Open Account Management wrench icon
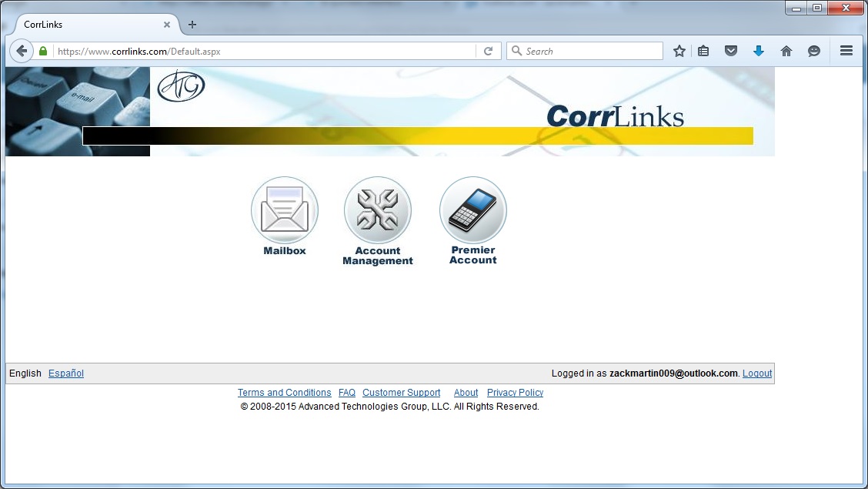 [x=378, y=210]
